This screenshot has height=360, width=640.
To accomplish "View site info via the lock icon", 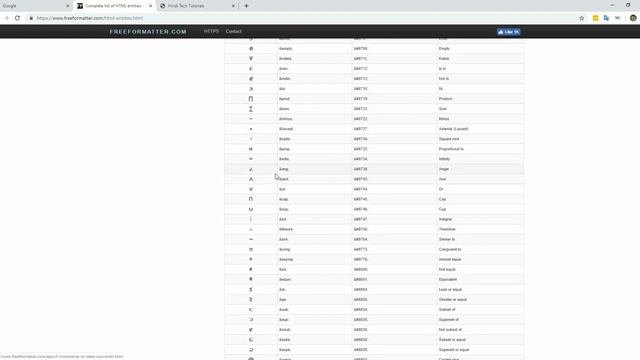I will [31, 18].
